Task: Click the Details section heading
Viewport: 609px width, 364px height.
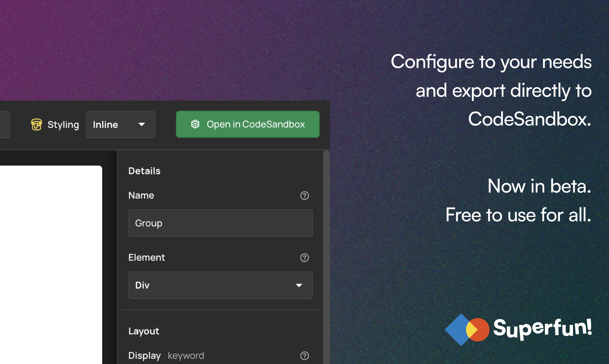Action: pyautogui.click(x=144, y=171)
